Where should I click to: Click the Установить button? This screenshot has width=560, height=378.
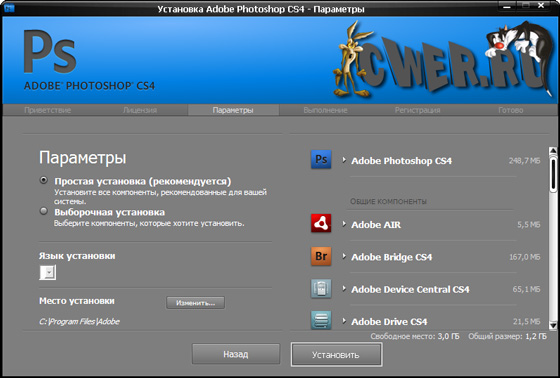point(336,354)
